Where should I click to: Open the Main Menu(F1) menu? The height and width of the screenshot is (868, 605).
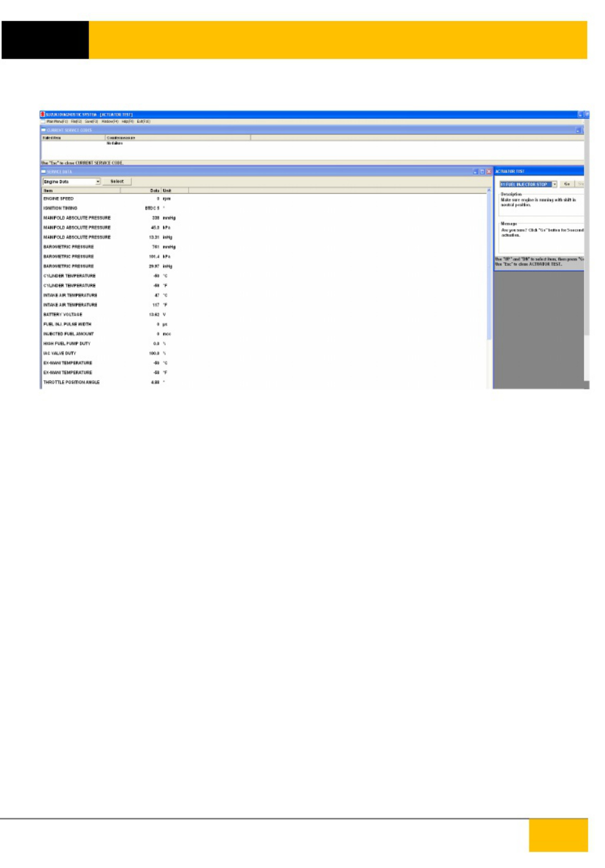coord(57,121)
